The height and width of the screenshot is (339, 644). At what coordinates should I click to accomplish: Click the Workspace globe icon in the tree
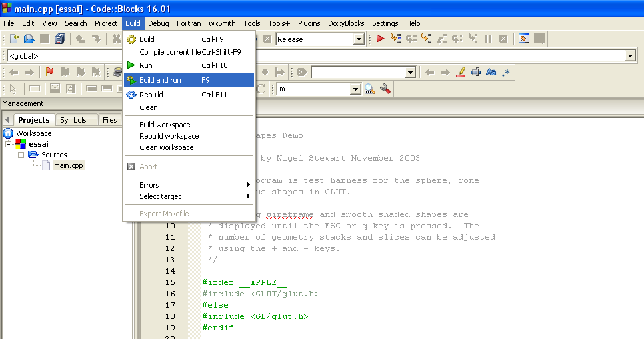click(x=8, y=133)
